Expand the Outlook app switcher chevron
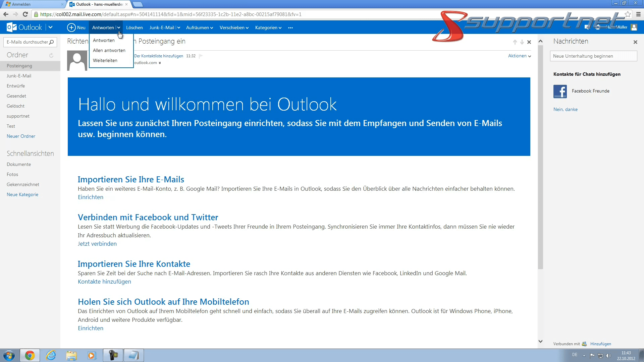 (50, 27)
